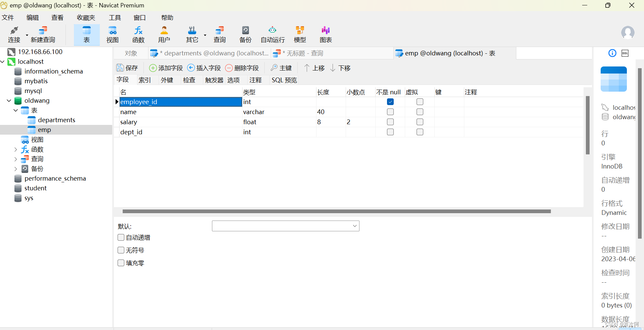
Task: Switch to the Triggers (触发器) tab
Action: pos(214,80)
